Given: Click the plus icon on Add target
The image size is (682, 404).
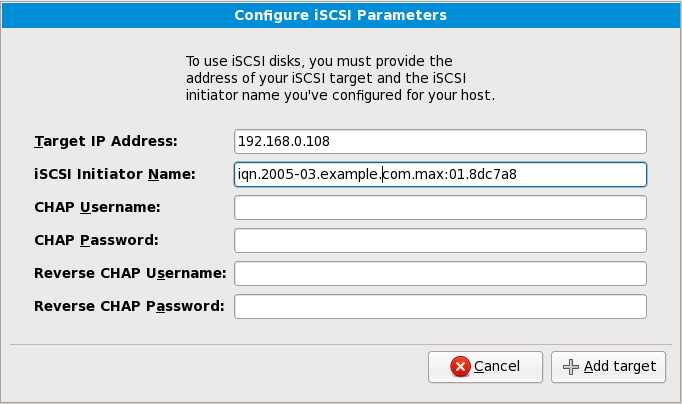Looking at the screenshot, I should [x=571, y=367].
